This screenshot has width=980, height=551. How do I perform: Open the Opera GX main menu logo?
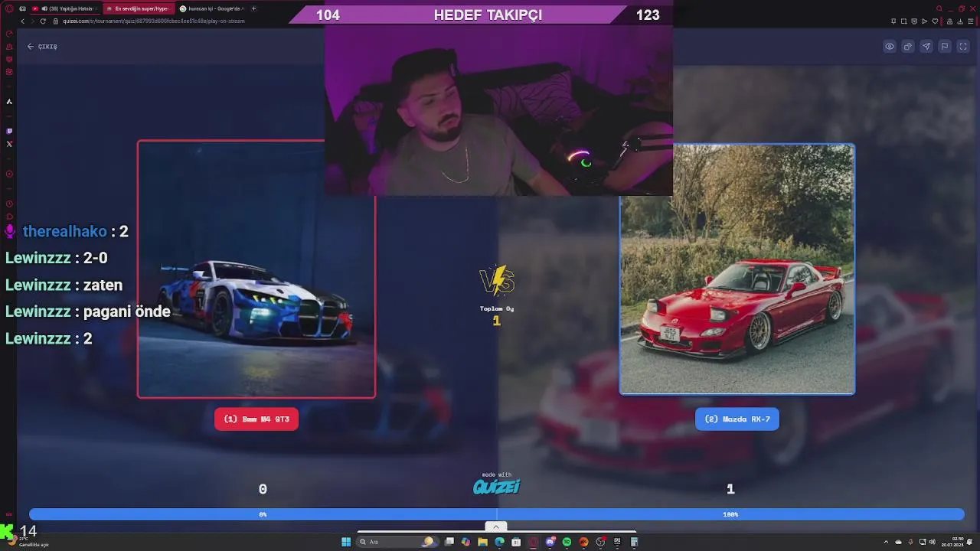click(x=9, y=8)
